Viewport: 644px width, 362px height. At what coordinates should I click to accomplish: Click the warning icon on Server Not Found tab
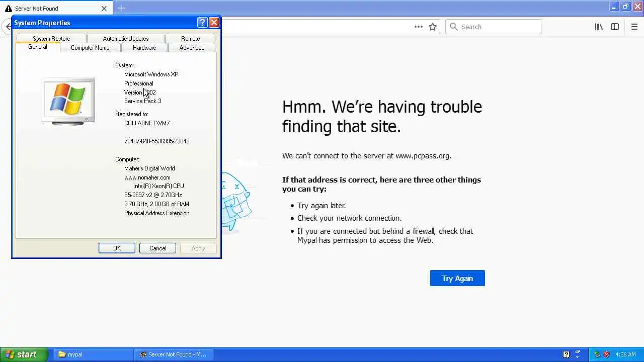(9, 9)
